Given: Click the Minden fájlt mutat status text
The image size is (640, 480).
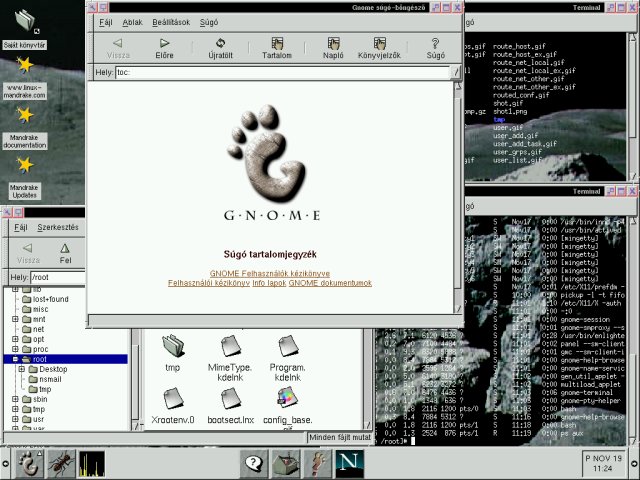Looking at the screenshot, I should click(x=340, y=438).
